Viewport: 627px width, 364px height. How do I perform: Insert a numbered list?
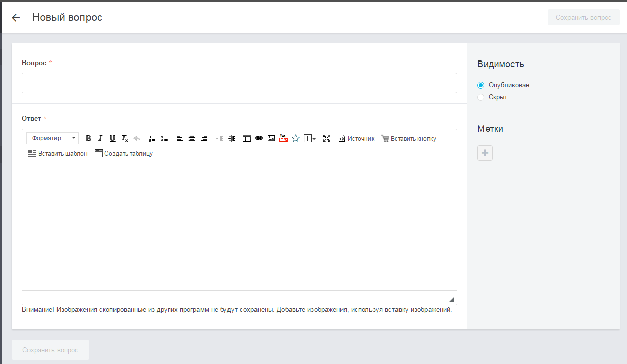tap(152, 138)
